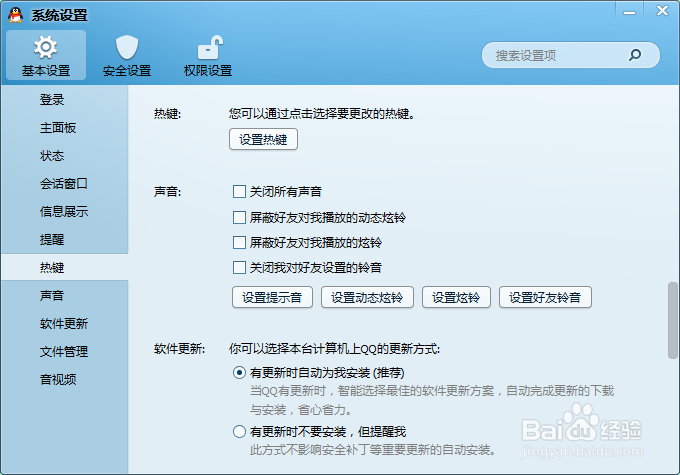Check 关闭我对好友设置的铃音 checkbox
680x475 pixels.
pos(239,268)
